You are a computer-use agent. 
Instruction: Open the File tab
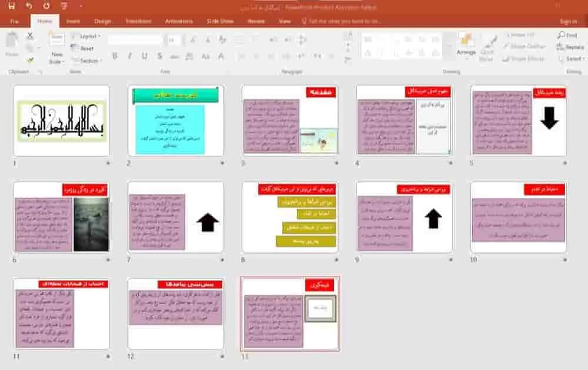[x=15, y=21]
